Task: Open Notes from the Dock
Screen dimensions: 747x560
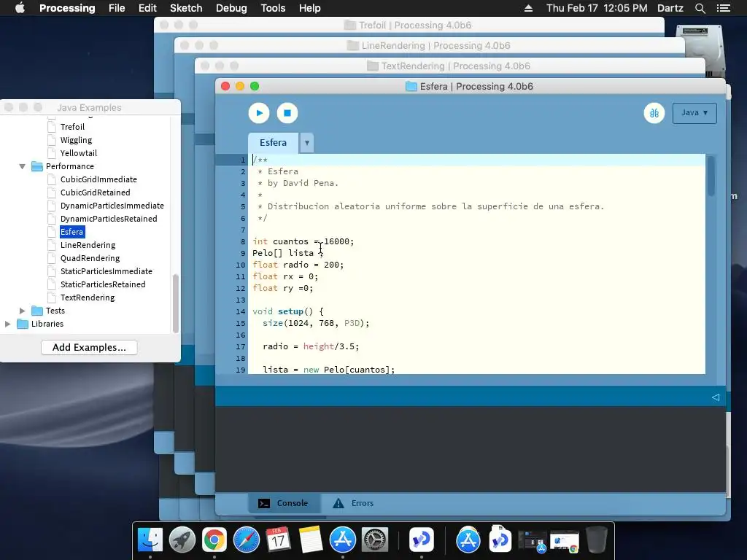Action: (311, 540)
